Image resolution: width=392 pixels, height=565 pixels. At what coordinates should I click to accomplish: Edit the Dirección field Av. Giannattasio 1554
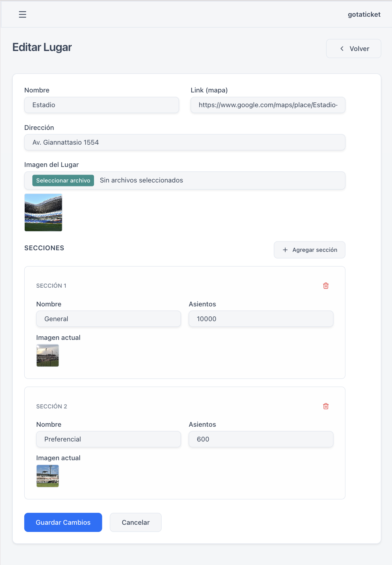tap(185, 142)
